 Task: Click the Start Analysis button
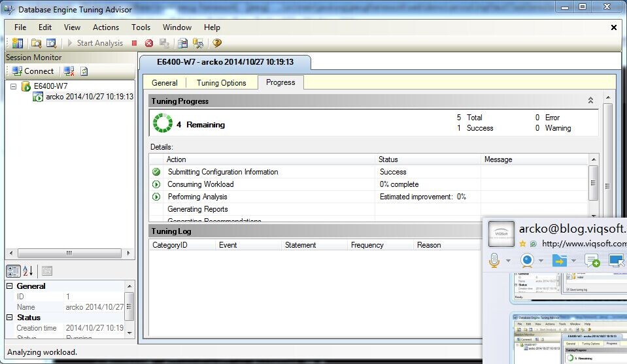point(95,42)
